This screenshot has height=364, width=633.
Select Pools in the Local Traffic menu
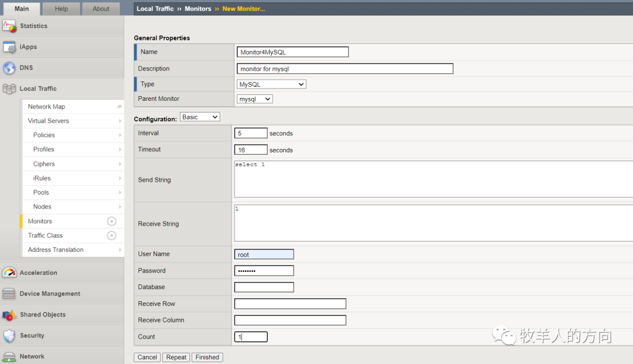coord(41,192)
